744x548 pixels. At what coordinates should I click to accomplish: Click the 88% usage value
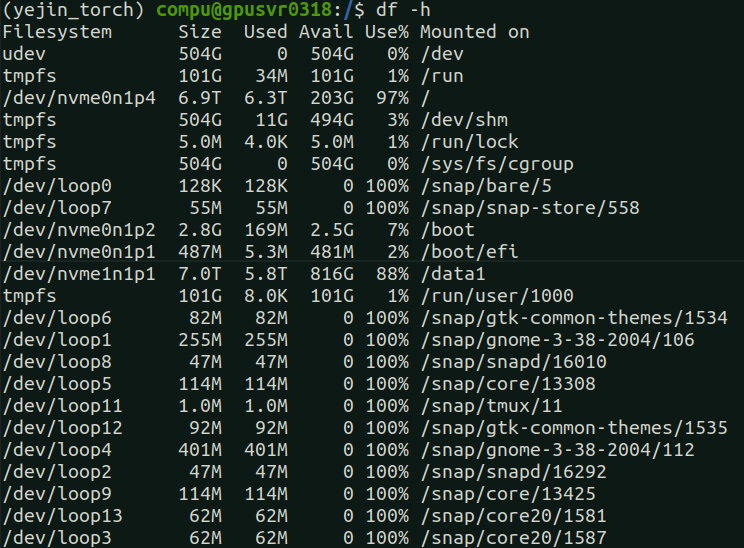click(x=392, y=274)
